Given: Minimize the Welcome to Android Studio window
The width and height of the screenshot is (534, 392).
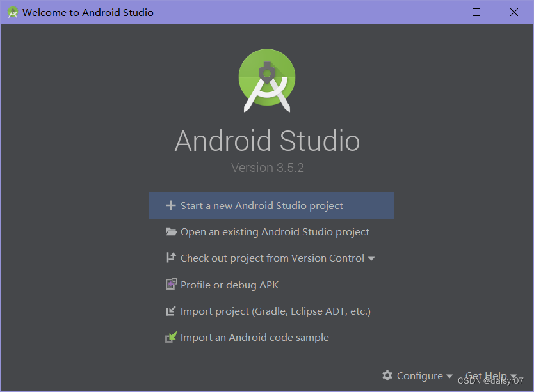Looking at the screenshot, I should (439, 12).
